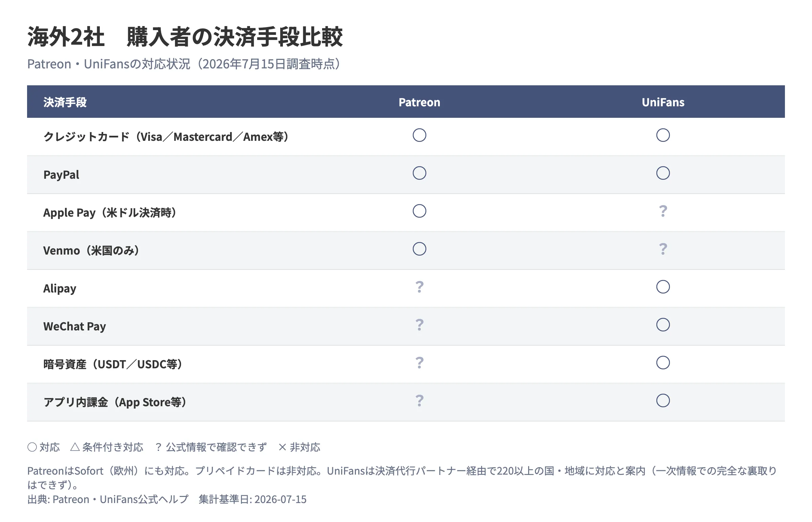This screenshot has height=522, width=812.
Task: Click the UniFans circle mark in Alipay row
Action: point(663,287)
